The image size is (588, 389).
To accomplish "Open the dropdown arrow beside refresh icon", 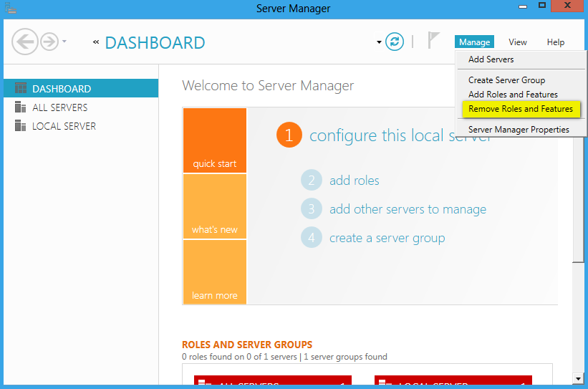I will point(379,42).
